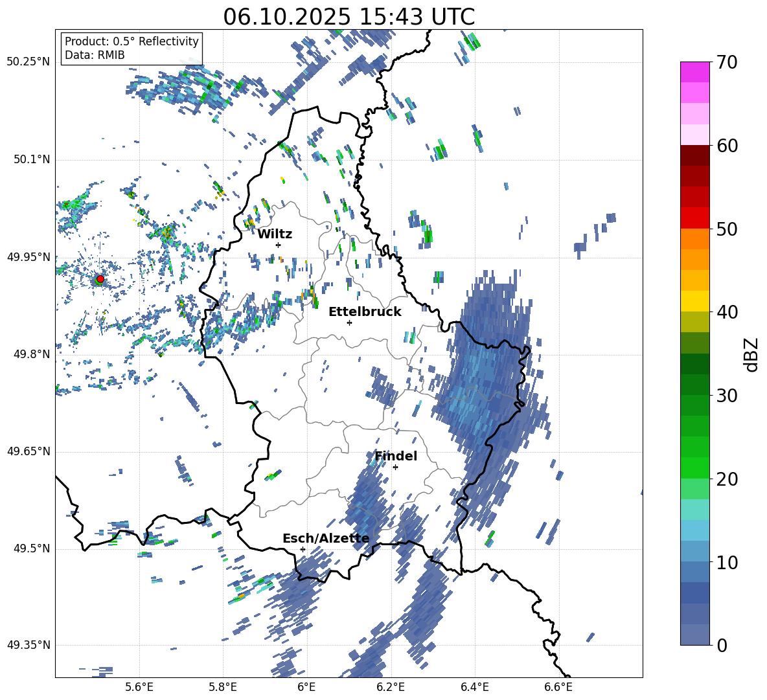The height and width of the screenshot is (700, 767).
Task: Click the Product 0.5° Reflectivity info box
Action: coord(132,48)
